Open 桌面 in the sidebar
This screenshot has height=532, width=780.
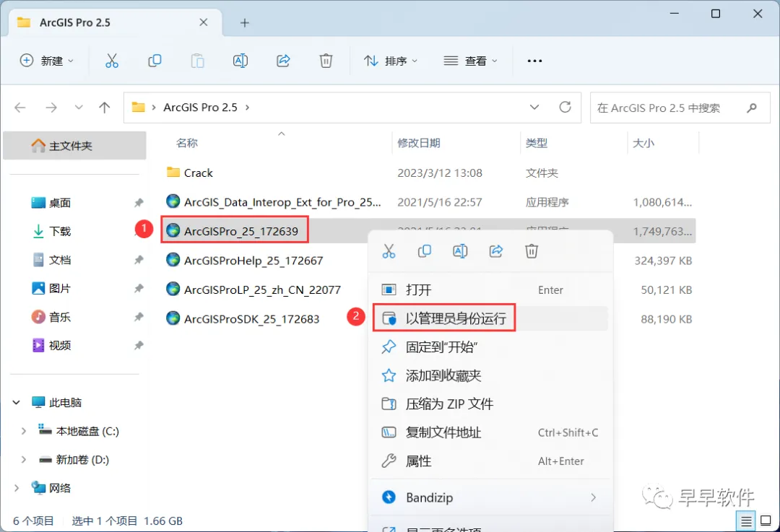point(60,203)
